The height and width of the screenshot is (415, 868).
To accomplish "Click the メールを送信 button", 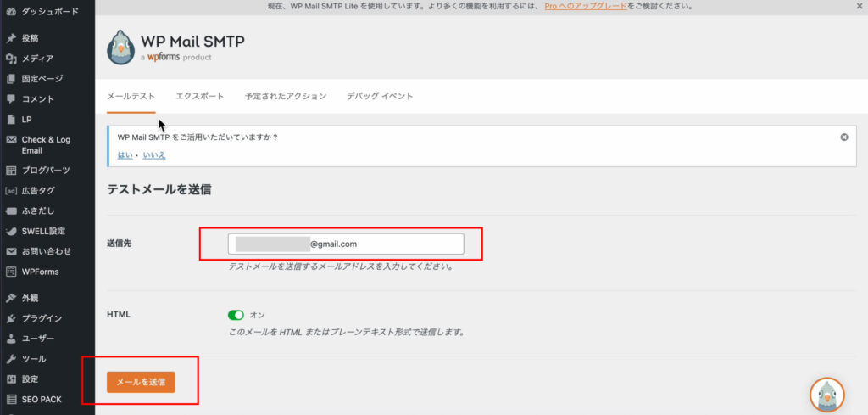I will (x=141, y=382).
